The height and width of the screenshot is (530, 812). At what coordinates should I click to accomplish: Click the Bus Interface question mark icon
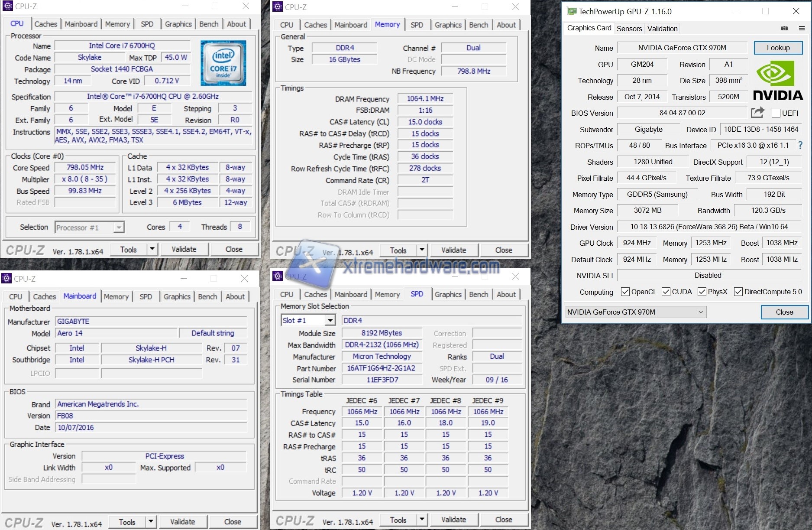pos(800,146)
